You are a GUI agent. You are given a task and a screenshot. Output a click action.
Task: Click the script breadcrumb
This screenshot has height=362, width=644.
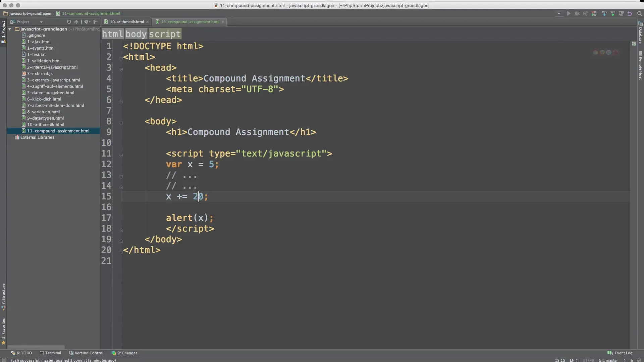(165, 34)
